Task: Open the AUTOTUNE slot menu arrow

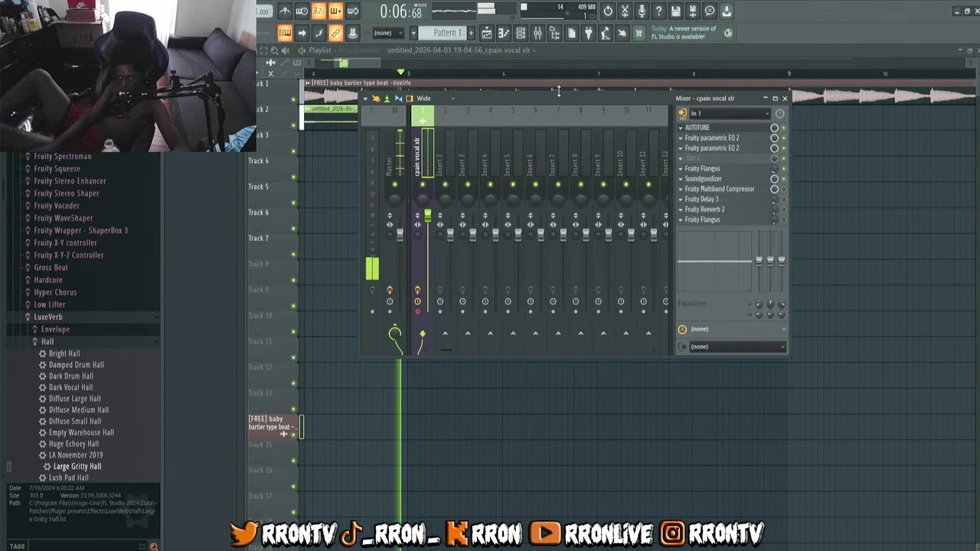Action: coord(681,128)
